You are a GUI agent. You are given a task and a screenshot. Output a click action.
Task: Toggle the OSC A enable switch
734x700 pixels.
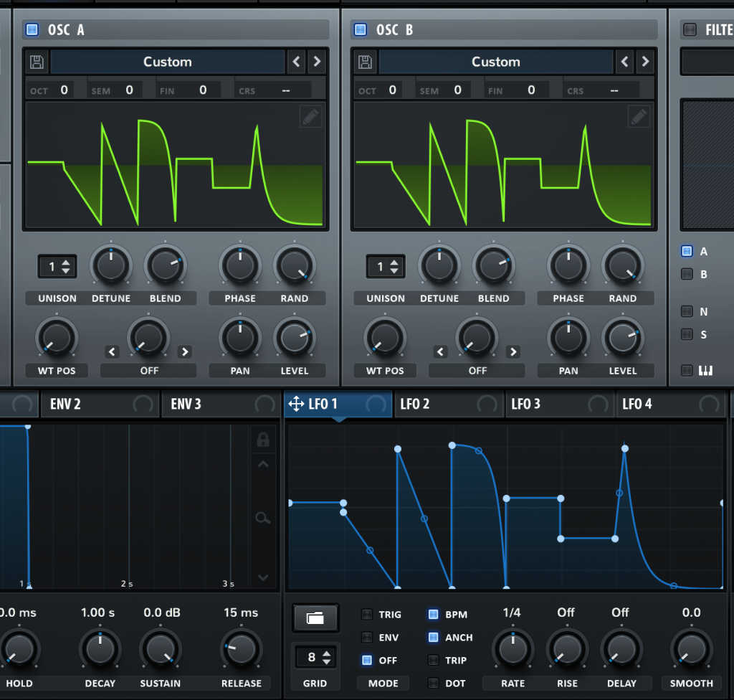[x=32, y=29]
